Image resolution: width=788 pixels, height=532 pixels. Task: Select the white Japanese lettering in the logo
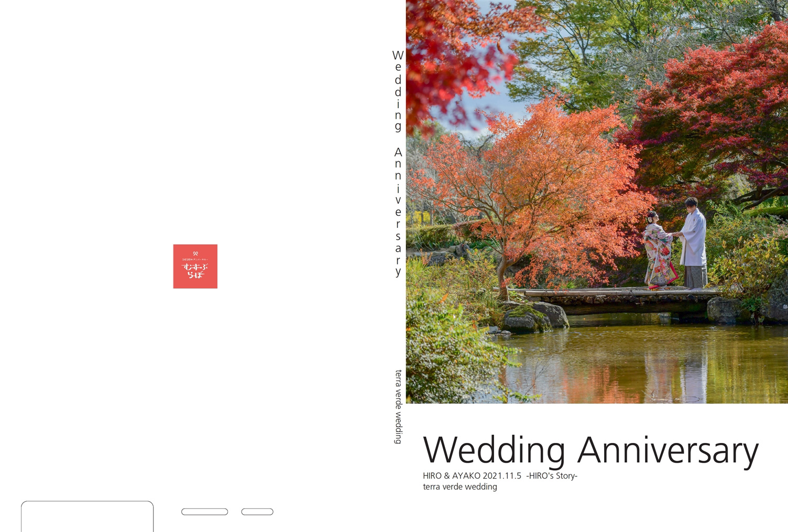(x=195, y=271)
